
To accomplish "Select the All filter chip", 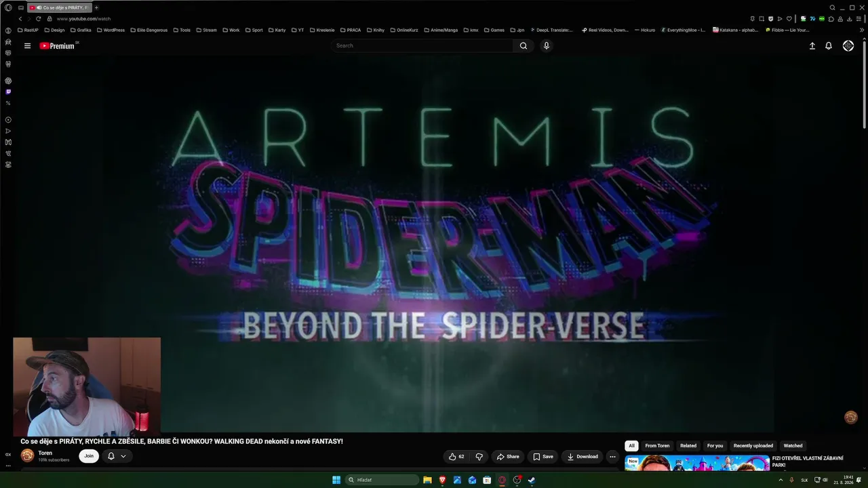I will click(631, 446).
